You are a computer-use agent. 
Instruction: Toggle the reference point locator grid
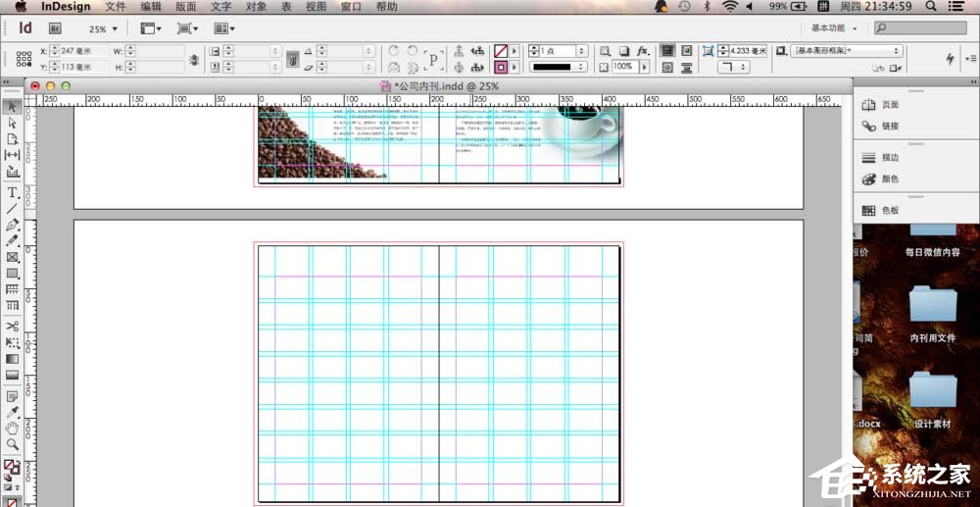coord(24,59)
